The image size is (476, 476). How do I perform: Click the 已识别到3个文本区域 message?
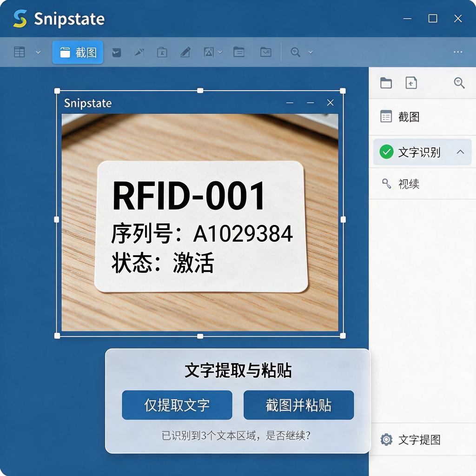[x=236, y=436]
